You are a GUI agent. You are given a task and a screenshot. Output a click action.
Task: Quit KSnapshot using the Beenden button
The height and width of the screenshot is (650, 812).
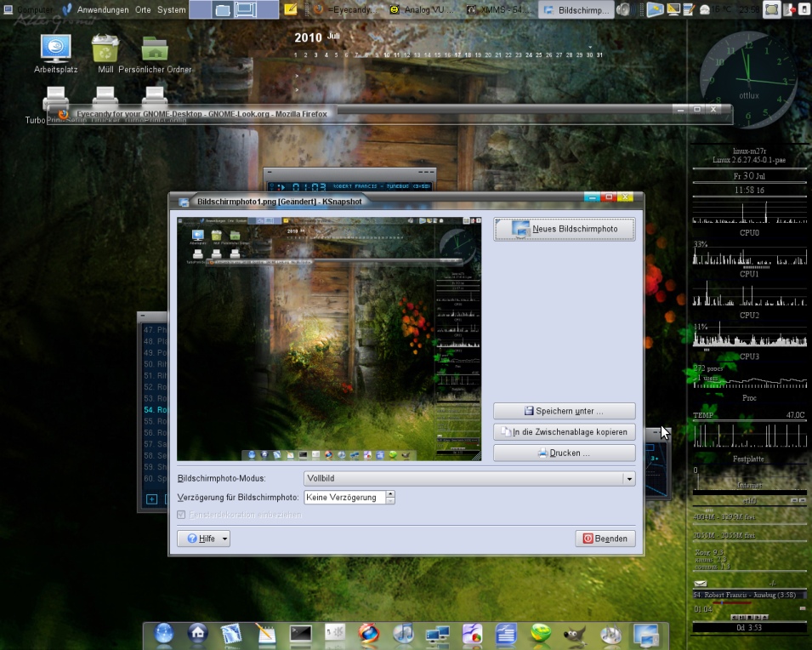pos(605,539)
